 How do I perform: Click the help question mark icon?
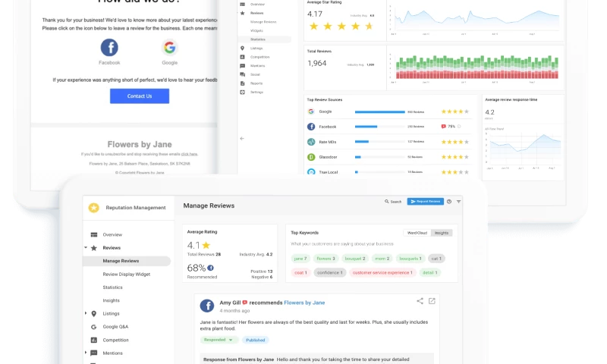[449, 202]
